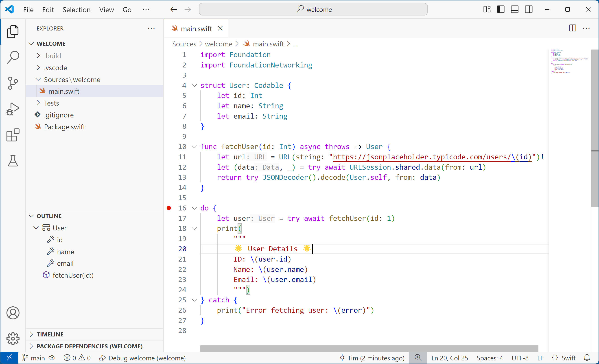Toggle the primary sidebar visibility
Image resolution: width=599 pixels, height=364 pixels.
(500, 9)
